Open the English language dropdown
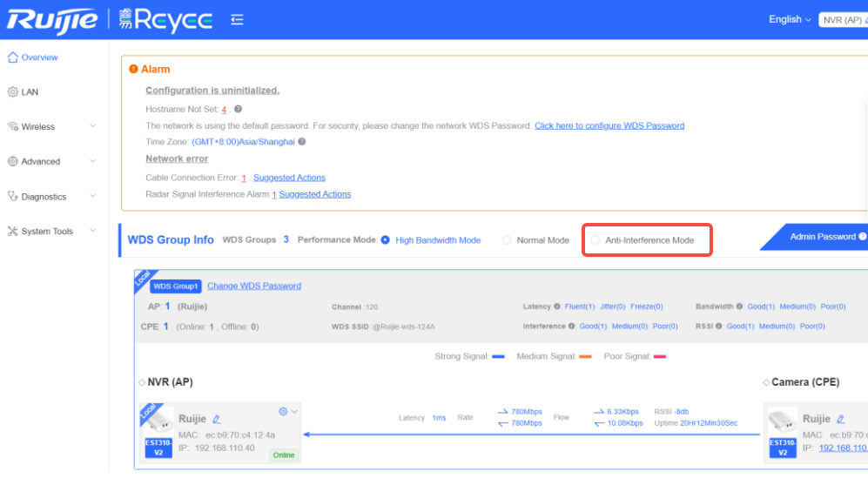Image resolution: width=868 pixels, height=492 pixels. [x=790, y=19]
